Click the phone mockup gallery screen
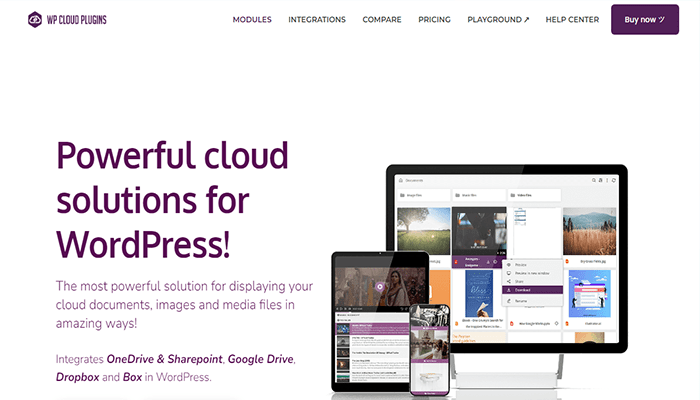The image size is (700, 400). coord(429,350)
